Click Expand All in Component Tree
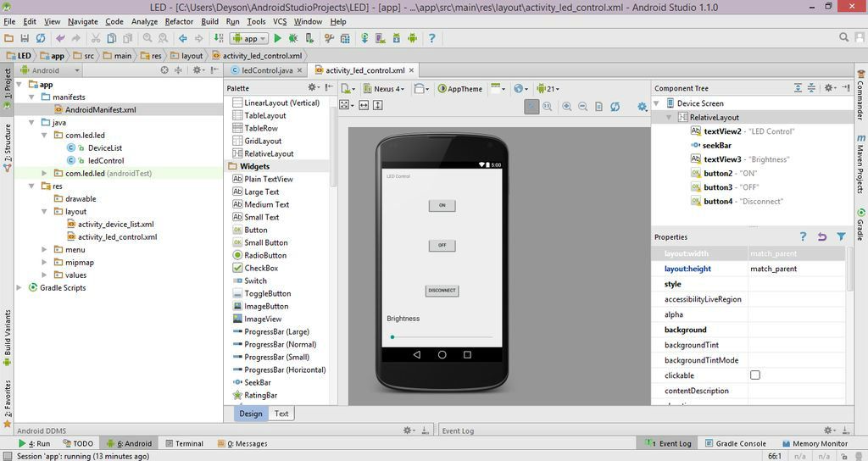The width and height of the screenshot is (868, 461). tap(798, 88)
